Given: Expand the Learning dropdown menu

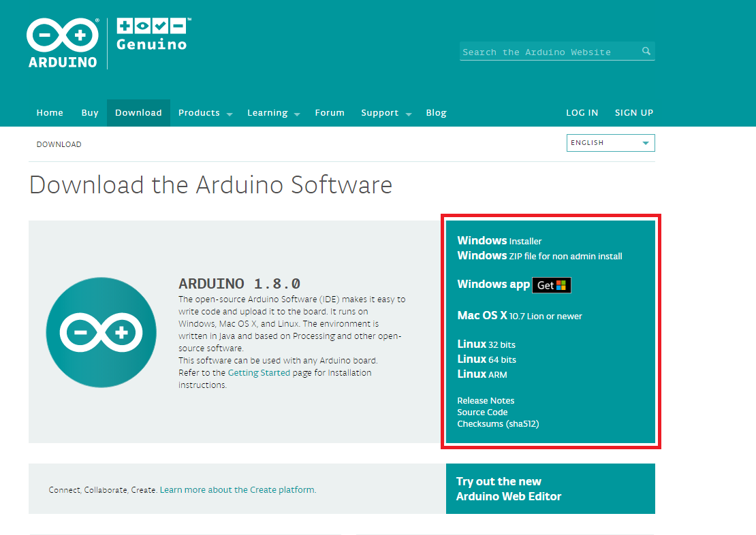Looking at the screenshot, I should (x=273, y=113).
